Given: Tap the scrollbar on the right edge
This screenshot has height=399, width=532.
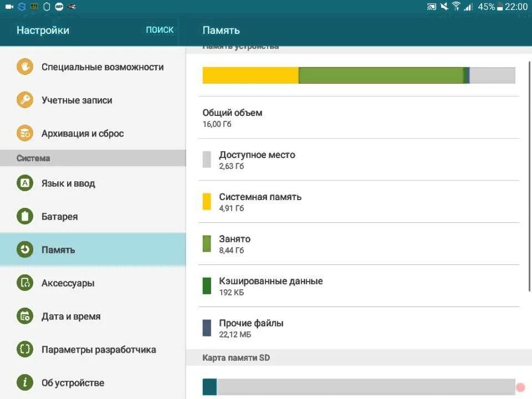Looking at the screenshot, I should coord(529,176).
